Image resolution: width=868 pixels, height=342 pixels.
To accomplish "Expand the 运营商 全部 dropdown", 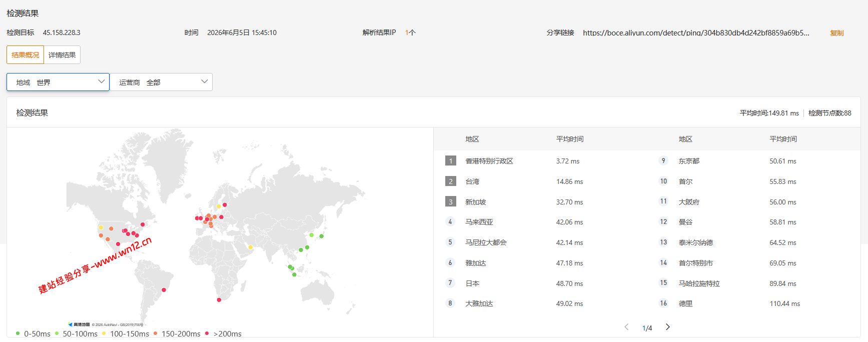I will 161,82.
